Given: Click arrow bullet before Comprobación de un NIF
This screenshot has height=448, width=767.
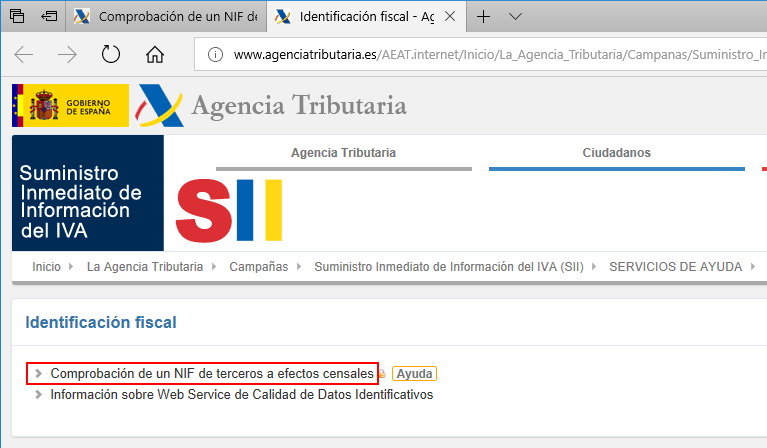Looking at the screenshot, I should click(39, 374).
